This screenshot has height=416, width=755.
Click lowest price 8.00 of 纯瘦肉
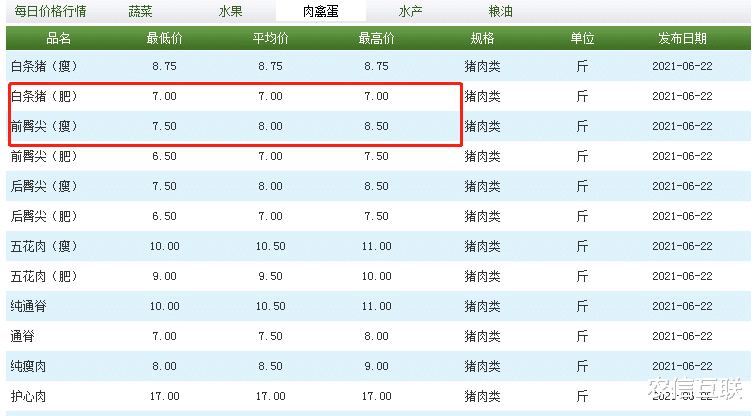(165, 366)
